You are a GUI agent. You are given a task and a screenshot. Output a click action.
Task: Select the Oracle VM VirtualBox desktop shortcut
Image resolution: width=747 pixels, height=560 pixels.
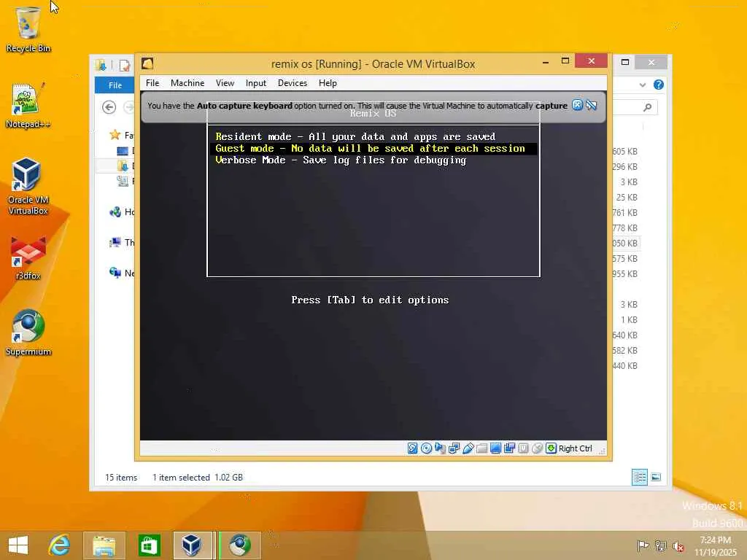coord(28,187)
